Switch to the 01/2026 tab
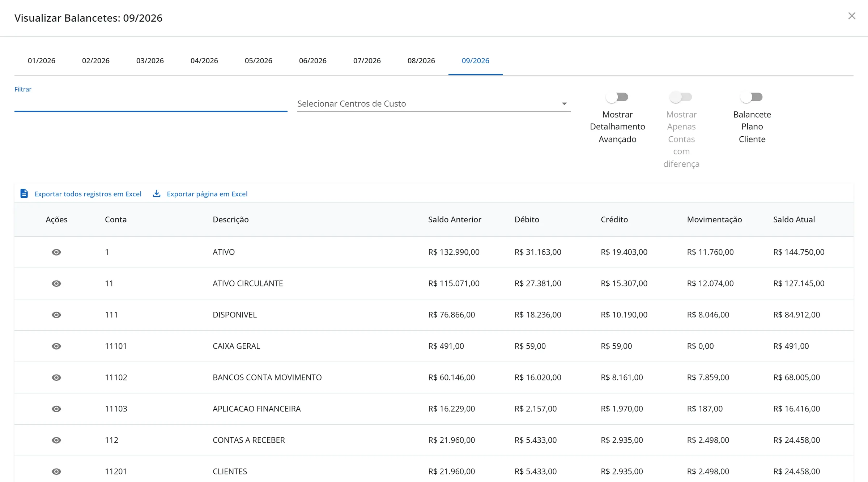Image resolution: width=868 pixels, height=482 pixels. tap(42, 61)
